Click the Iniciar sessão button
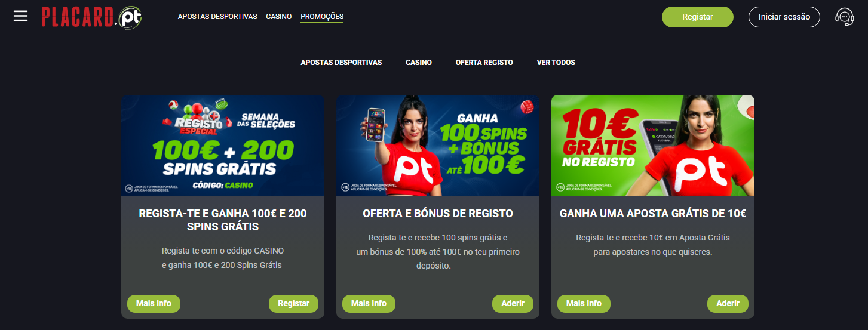Viewport: 868px width, 330px height. (x=784, y=17)
